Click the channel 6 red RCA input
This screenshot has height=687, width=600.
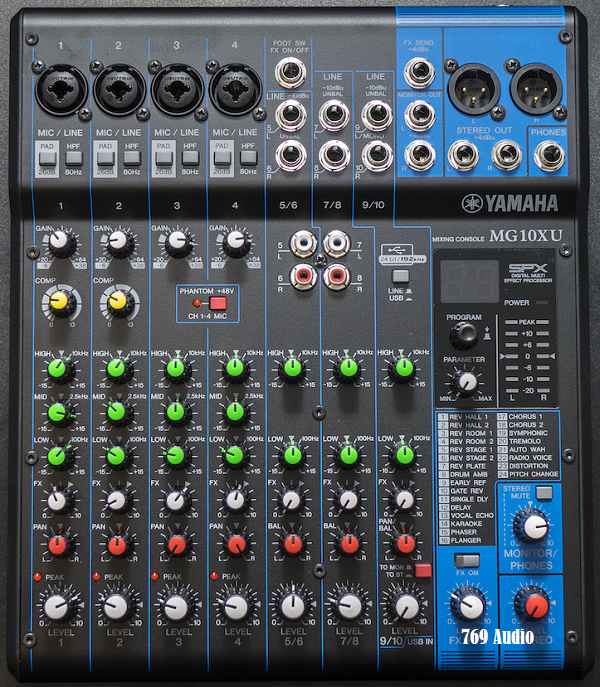click(304, 276)
